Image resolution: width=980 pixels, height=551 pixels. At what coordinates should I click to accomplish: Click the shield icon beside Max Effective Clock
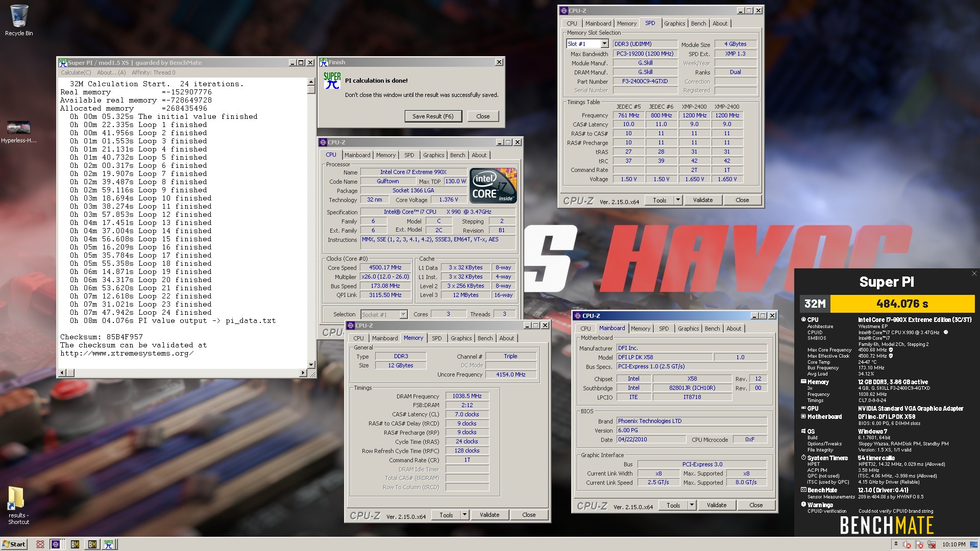point(891,356)
